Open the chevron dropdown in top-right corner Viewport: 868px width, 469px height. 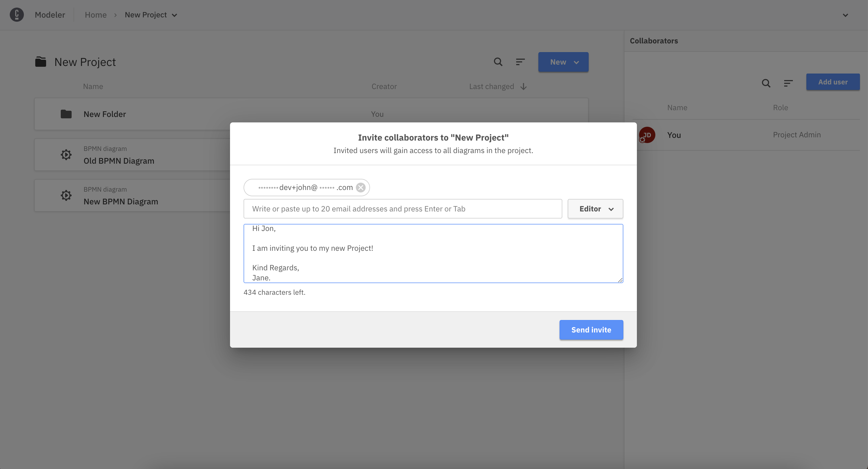coord(845,15)
